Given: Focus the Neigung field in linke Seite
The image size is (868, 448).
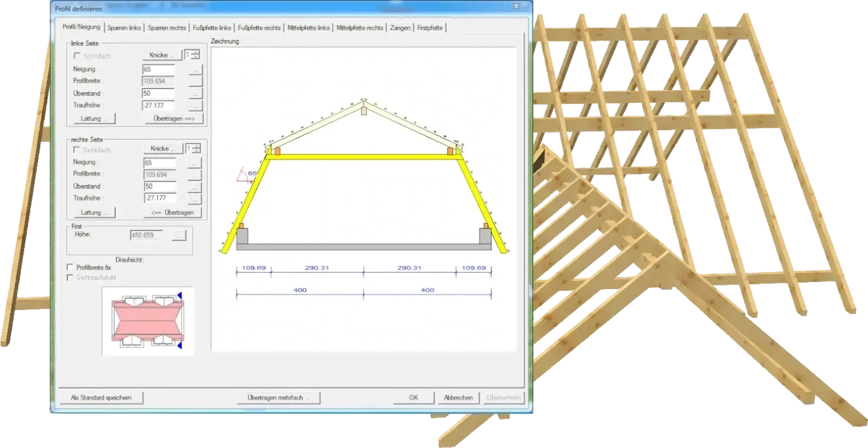Looking at the screenshot, I should pos(158,69).
